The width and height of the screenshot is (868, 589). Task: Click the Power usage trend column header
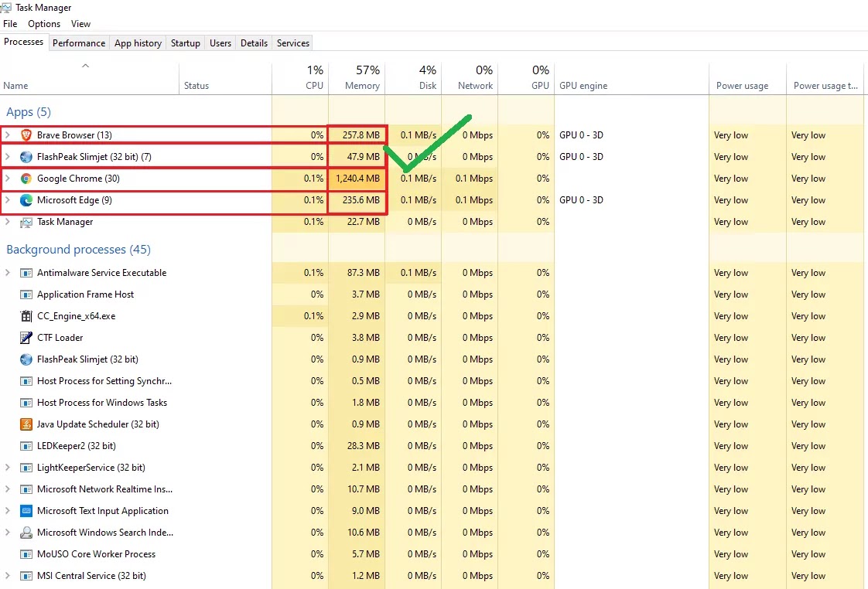tap(825, 79)
